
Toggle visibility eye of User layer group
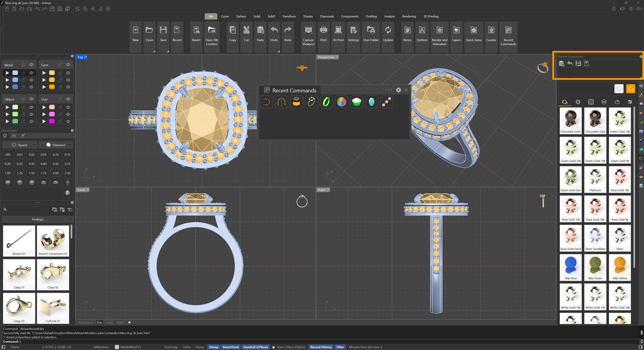(x=68, y=99)
